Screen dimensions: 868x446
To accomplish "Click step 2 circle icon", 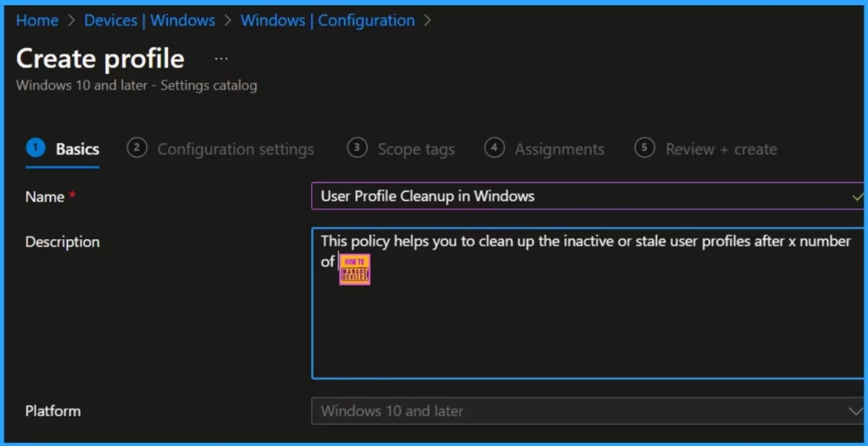I will click(136, 148).
